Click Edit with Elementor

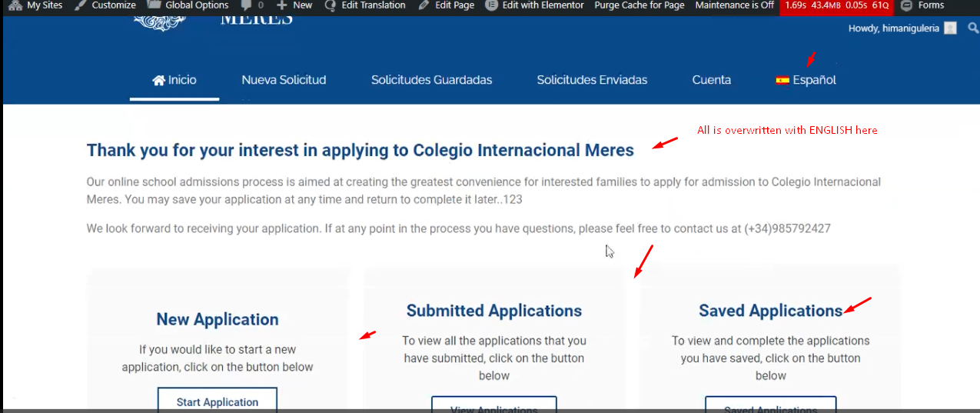coord(534,5)
